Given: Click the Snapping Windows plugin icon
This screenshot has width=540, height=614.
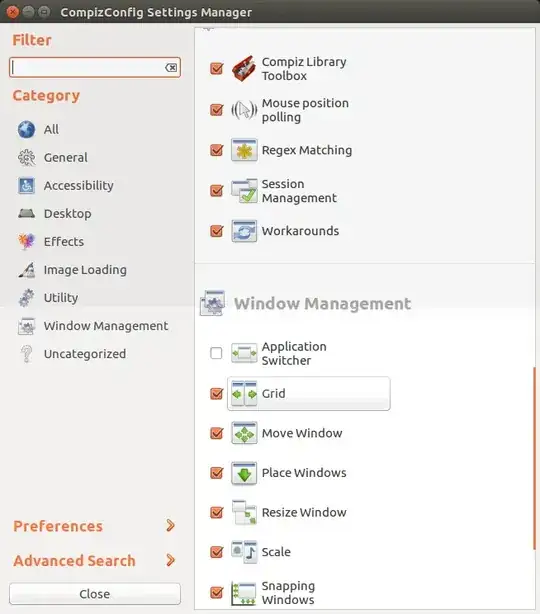Looking at the screenshot, I should click(244, 592).
